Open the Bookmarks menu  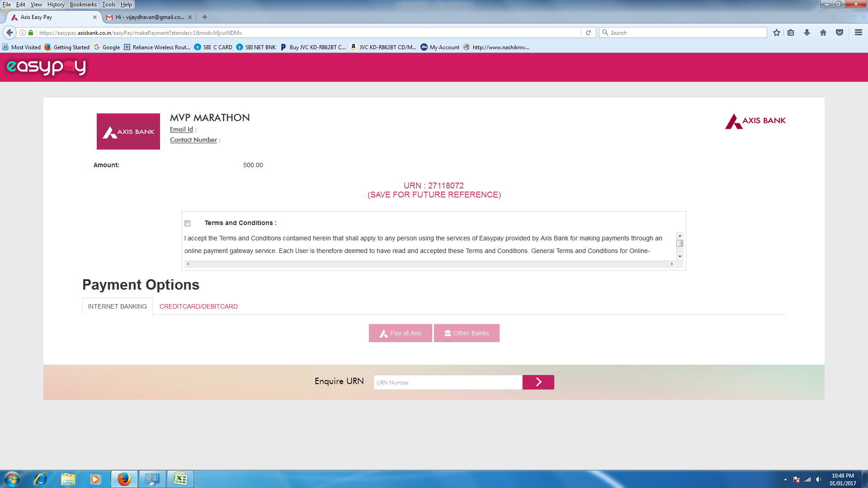[x=83, y=5]
